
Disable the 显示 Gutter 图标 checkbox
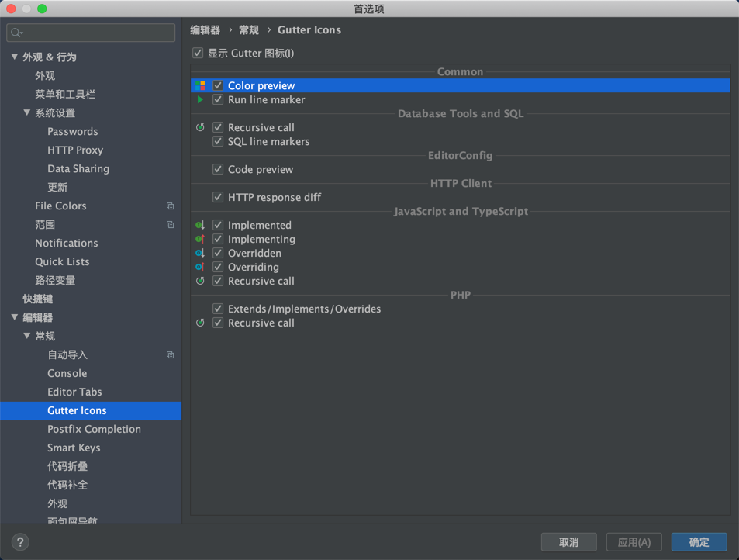(x=197, y=53)
